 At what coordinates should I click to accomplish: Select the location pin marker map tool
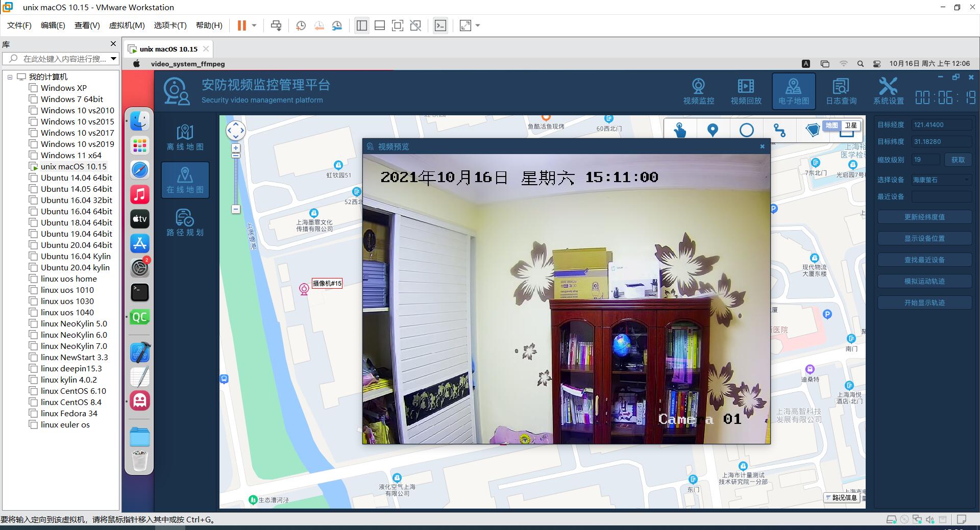click(x=713, y=130)
